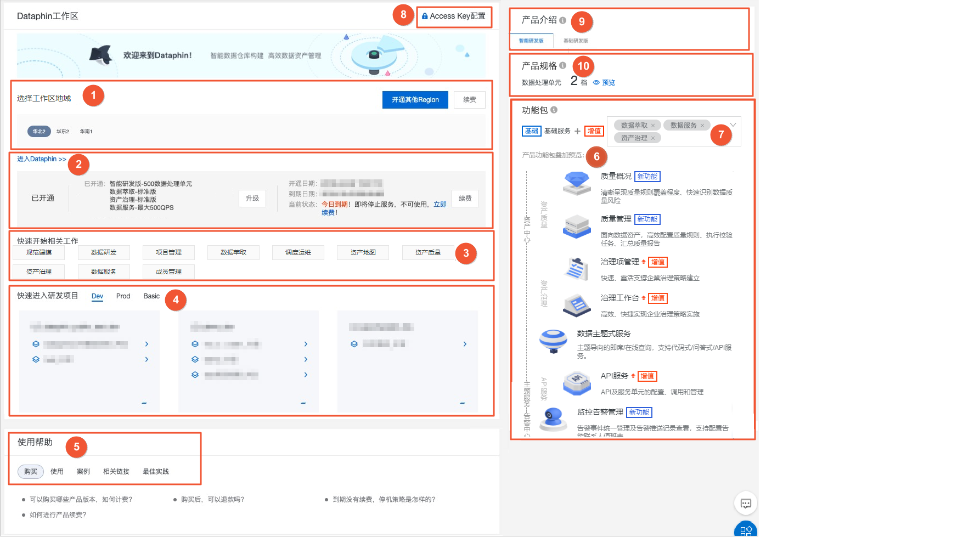The height and width of the screenshot is (537, 980).
Task: Click the API服务 icon
Action: (577, 383)
